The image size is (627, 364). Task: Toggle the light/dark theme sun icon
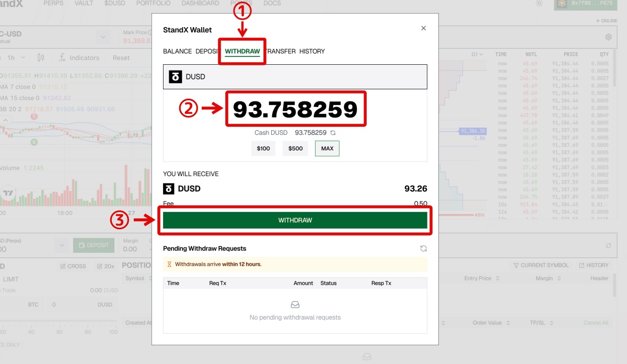click(x=539, y=4)
